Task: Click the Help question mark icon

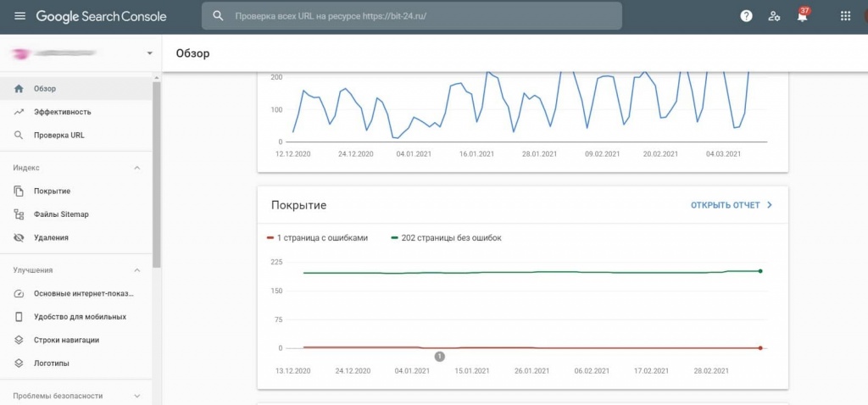Action: [x=746, y=16]
